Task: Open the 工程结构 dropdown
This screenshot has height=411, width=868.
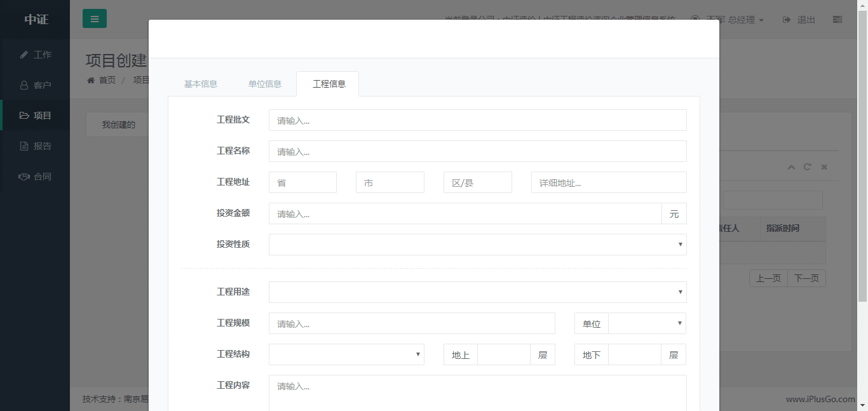Action: coord(346,354)
